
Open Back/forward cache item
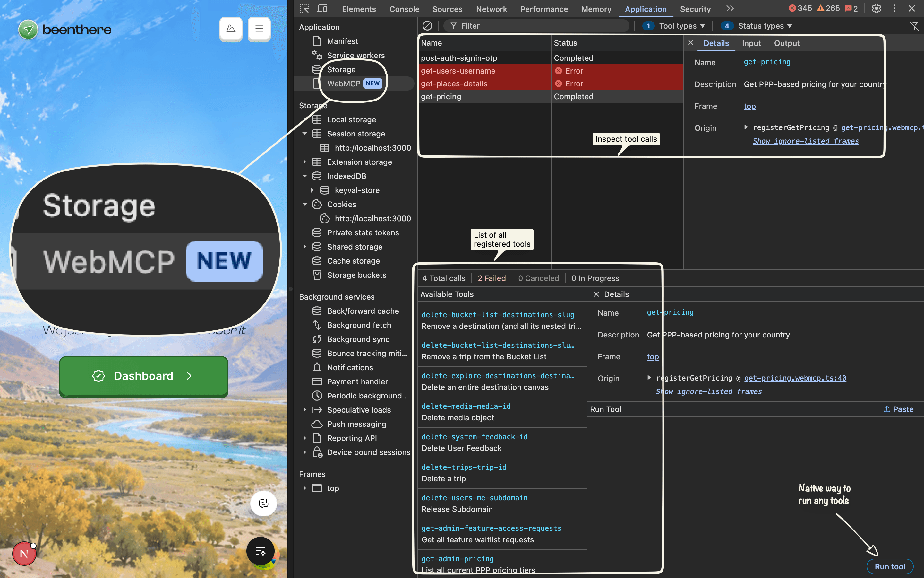363,311
